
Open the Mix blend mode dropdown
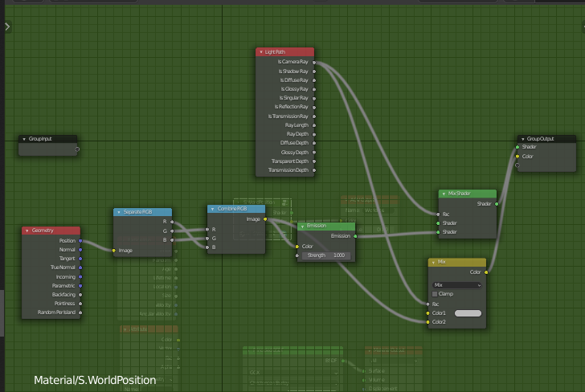tap(457, 285)
